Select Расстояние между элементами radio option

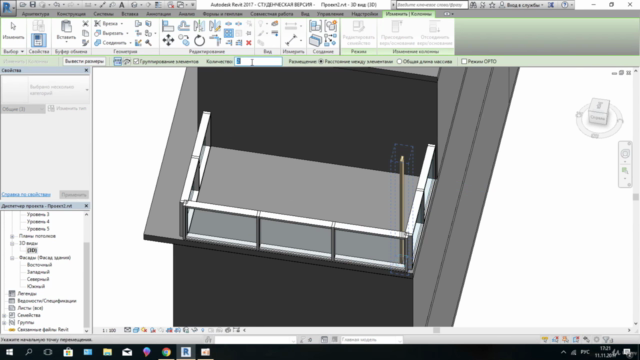click(x=321, y=61)
